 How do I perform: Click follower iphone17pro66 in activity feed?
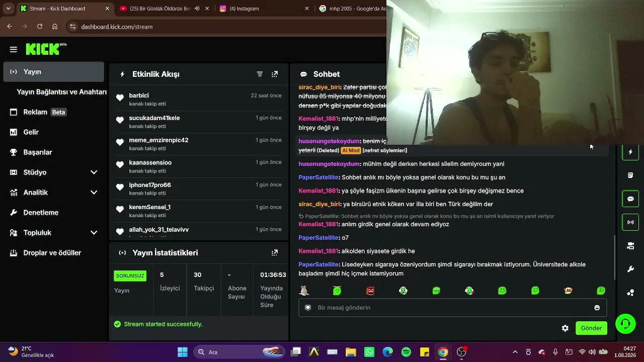tap(150, 185)
